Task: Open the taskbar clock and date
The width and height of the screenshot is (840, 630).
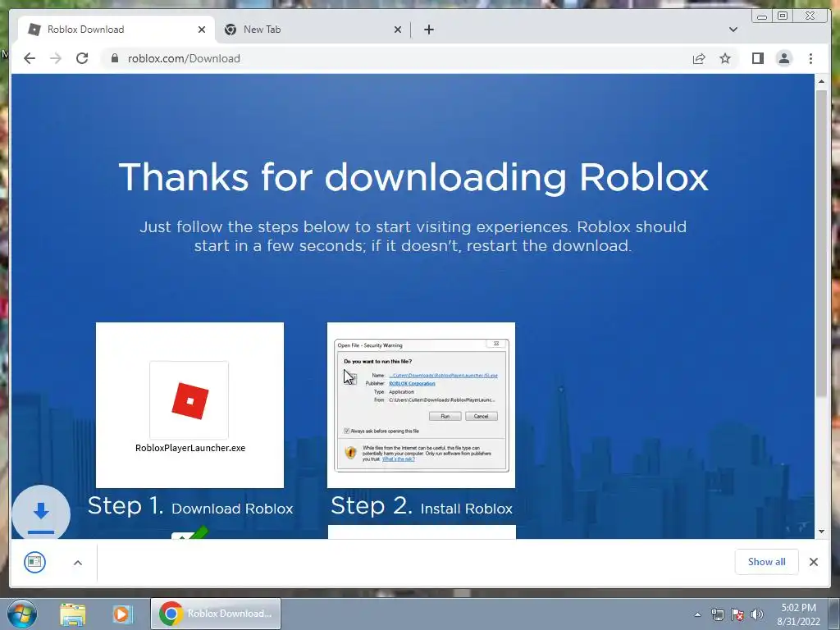Action: click(798, 614)
